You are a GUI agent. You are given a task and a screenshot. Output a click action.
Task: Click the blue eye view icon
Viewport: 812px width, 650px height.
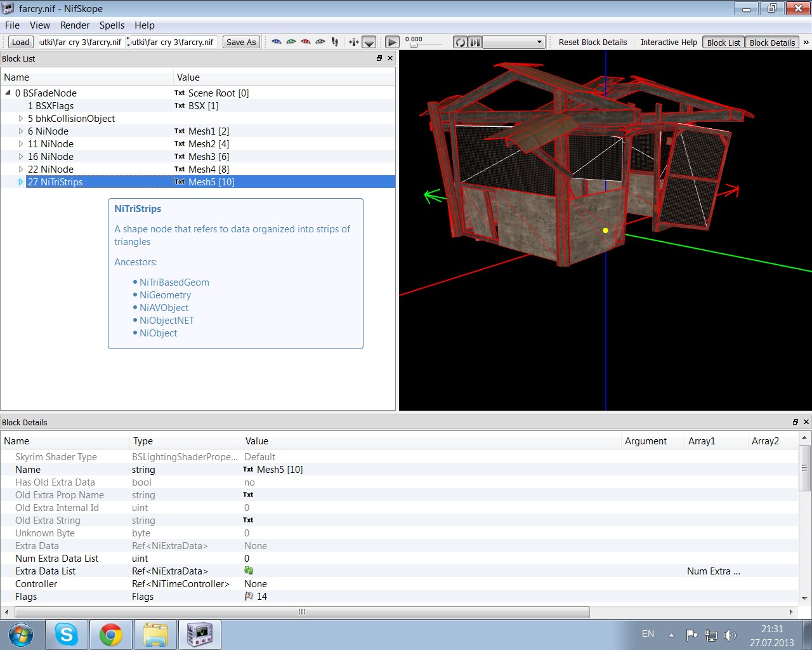[277, 42]
